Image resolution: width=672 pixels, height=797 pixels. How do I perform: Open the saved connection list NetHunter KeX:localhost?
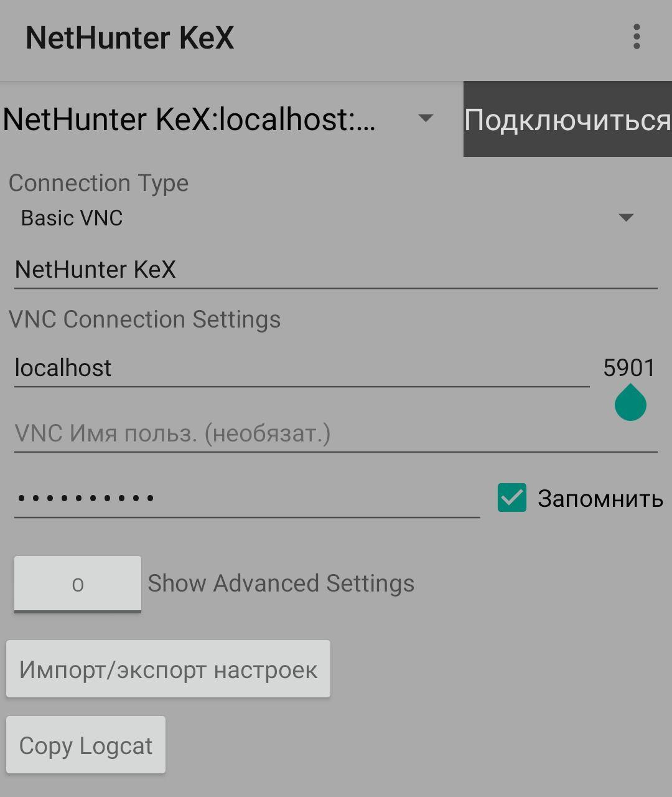coord(190,119)
